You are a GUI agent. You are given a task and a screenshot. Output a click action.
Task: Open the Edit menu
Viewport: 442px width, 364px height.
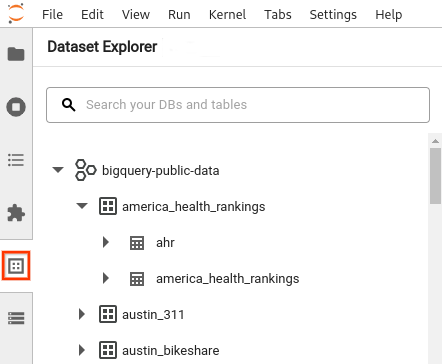point(92,15)
